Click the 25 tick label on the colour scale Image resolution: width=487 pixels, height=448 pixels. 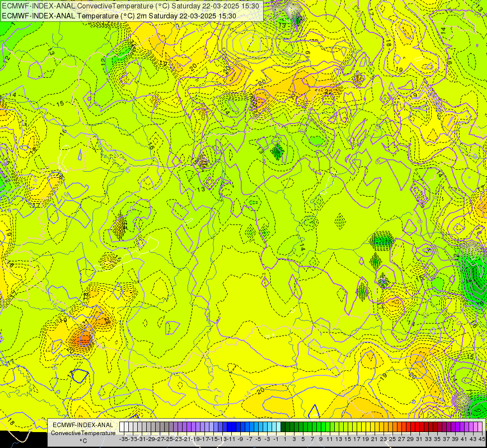click(x=392, y=439)
